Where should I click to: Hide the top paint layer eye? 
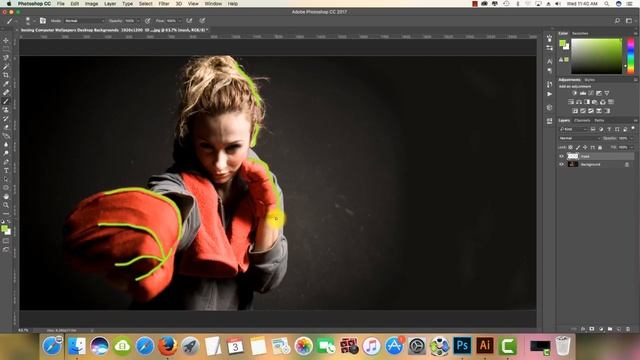click(x=561, y=156)
